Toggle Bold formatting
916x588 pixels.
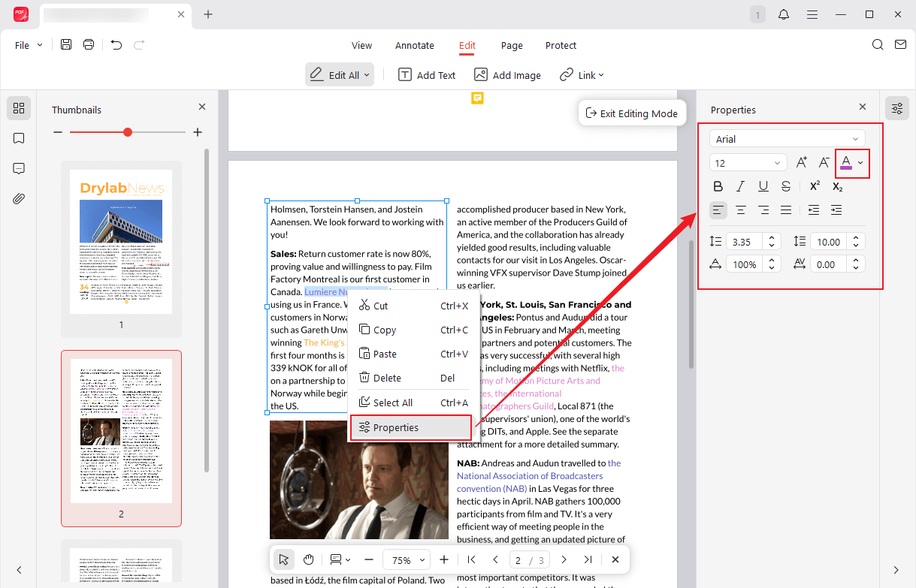(x=718, y=185)
